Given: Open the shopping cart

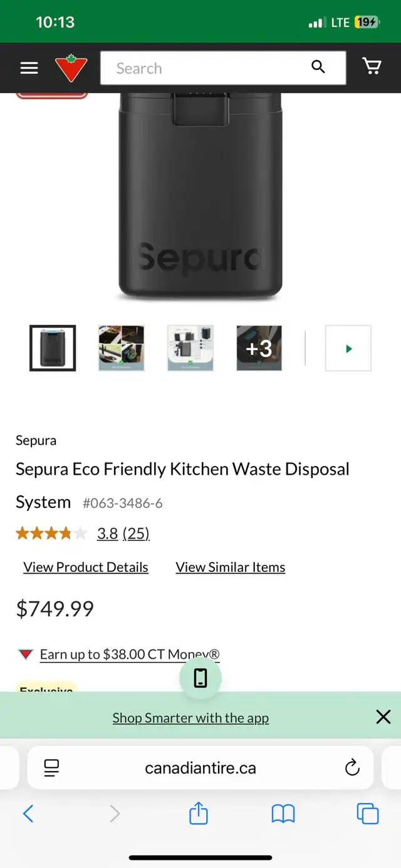Looking at the screenshot, I should click(x=372, y=66).
